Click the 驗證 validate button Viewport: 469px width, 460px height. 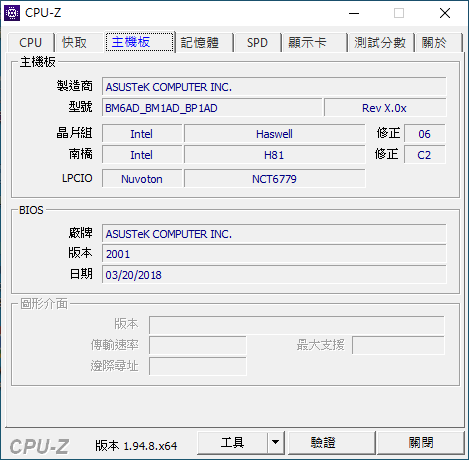[331, 443]
